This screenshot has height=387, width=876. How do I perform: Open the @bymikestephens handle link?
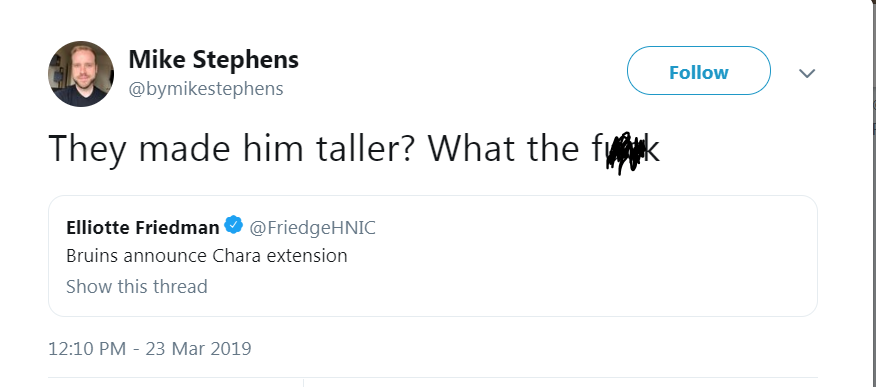(206, 89)
